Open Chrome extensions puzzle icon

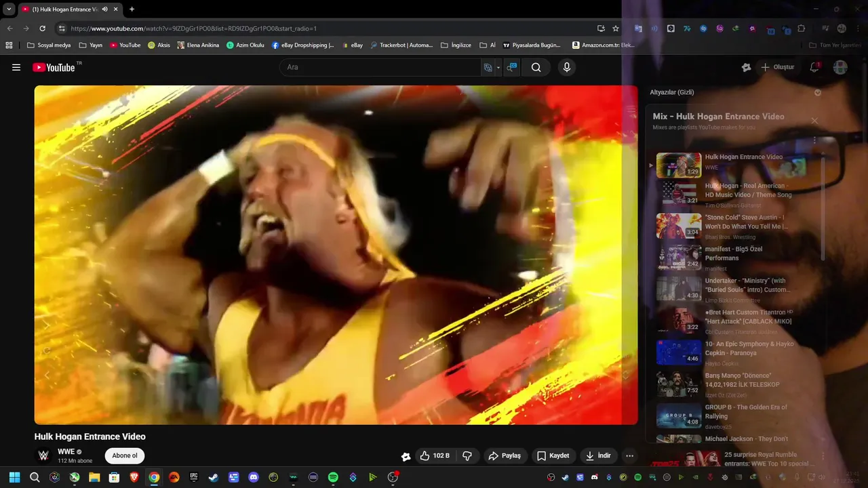802,28
